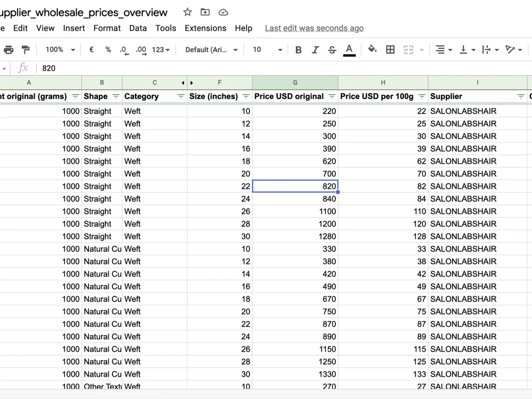This screenshot has height=399, width=532.
Task: Open text wrapping options
Action: pyautogui.click(x=491, y=50)
